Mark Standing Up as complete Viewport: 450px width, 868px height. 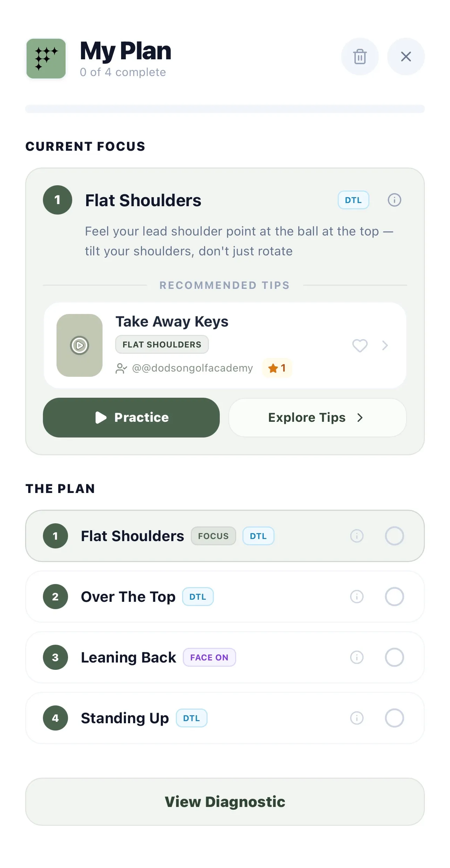pos(394,718)
